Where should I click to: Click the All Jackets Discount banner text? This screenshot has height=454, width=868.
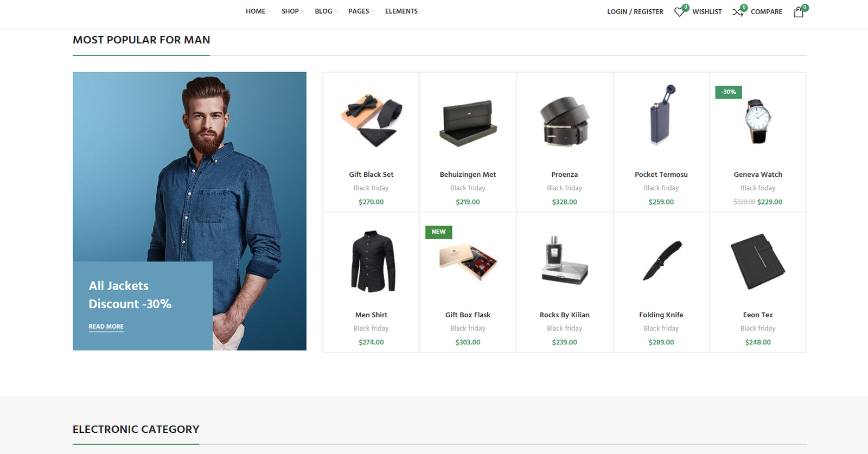click(x=130, y=295)
